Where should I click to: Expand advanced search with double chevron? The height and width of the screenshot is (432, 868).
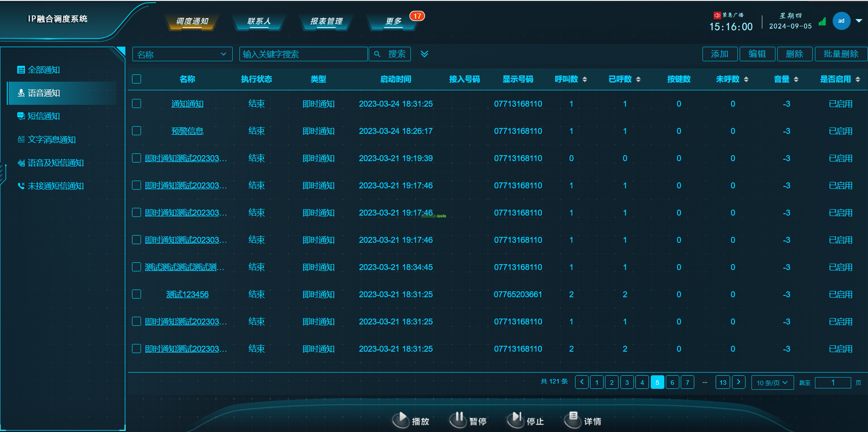click(424, 54)
